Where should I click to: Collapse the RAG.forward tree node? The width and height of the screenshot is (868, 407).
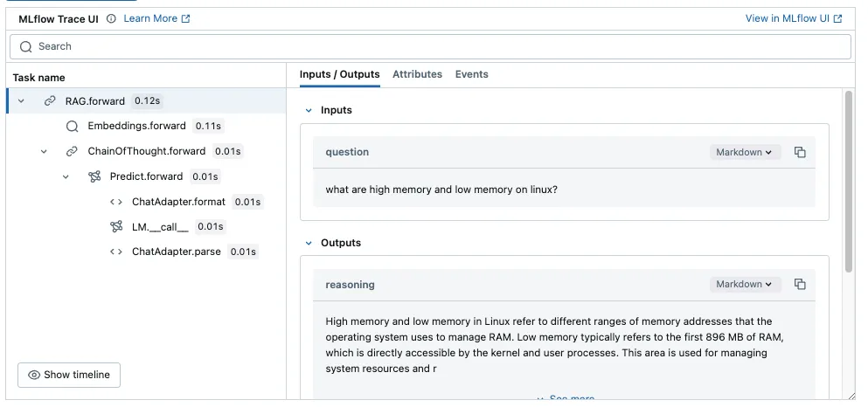[x=21, y=101]
